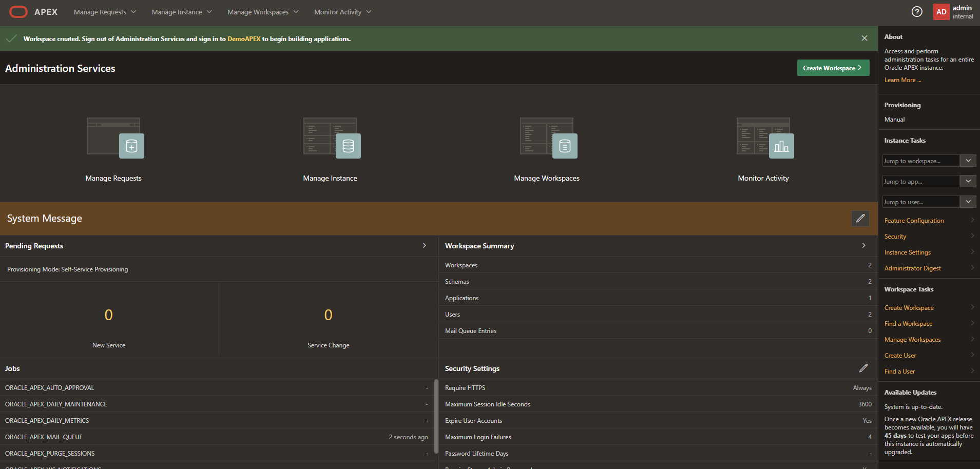980x469 pixels.
Task: Click Create User chevron arrow
Action: [972, 355]
